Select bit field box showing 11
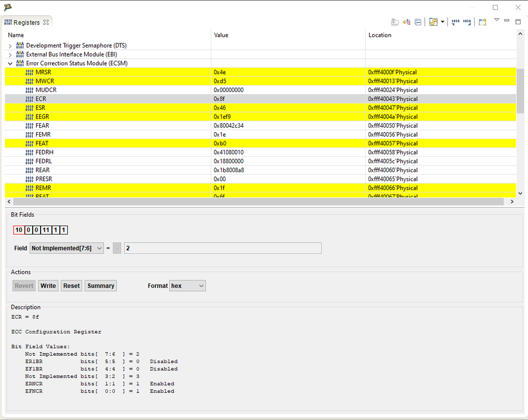The image size is (528, 420). [46, 230]
